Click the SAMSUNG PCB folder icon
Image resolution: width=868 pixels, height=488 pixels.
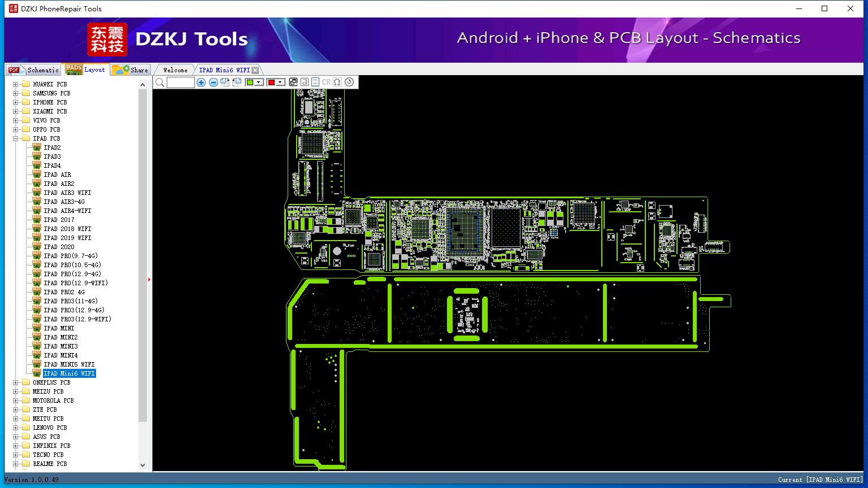[x=25, y=93]
